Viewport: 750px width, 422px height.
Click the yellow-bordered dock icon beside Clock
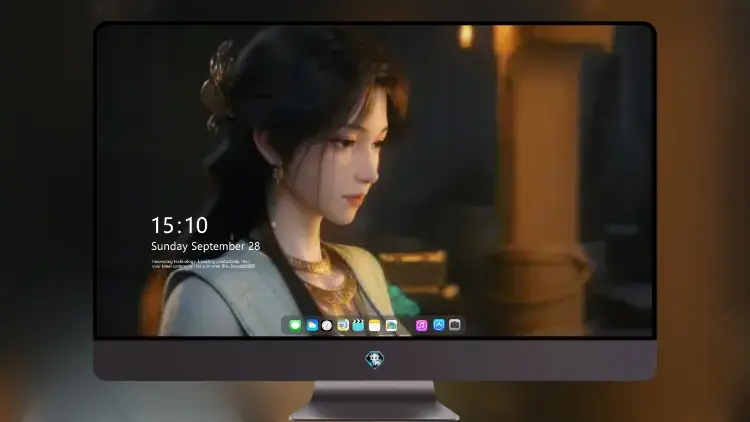tap(343, 325)
